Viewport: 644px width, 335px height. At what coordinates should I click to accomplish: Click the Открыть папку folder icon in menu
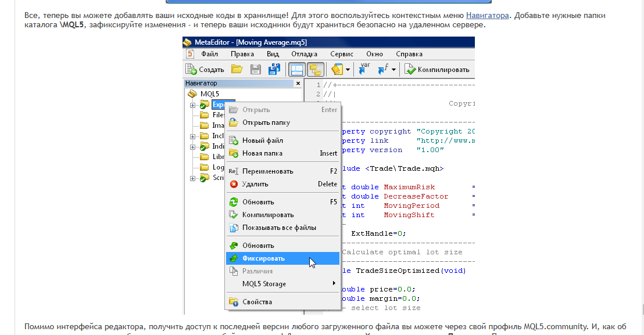point(234,122)
